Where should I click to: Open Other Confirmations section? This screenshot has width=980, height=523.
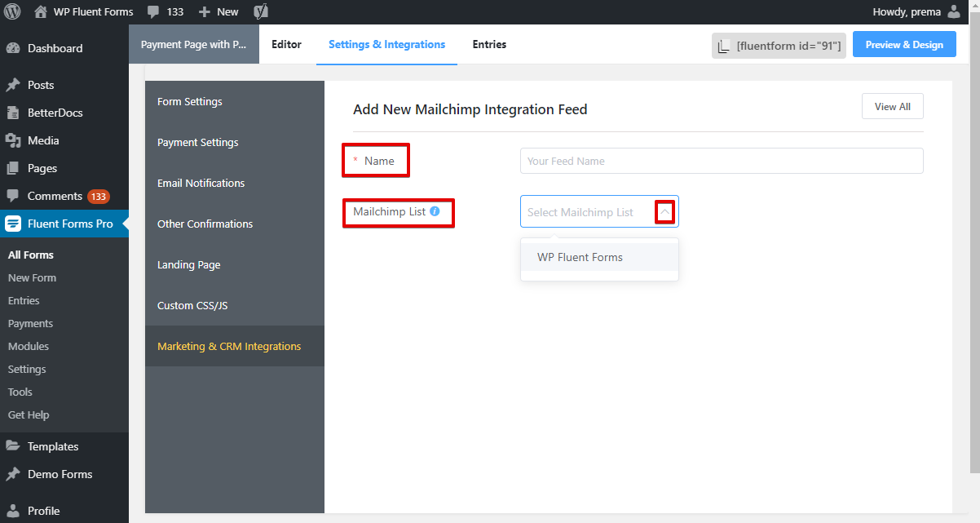pos(235,224)
